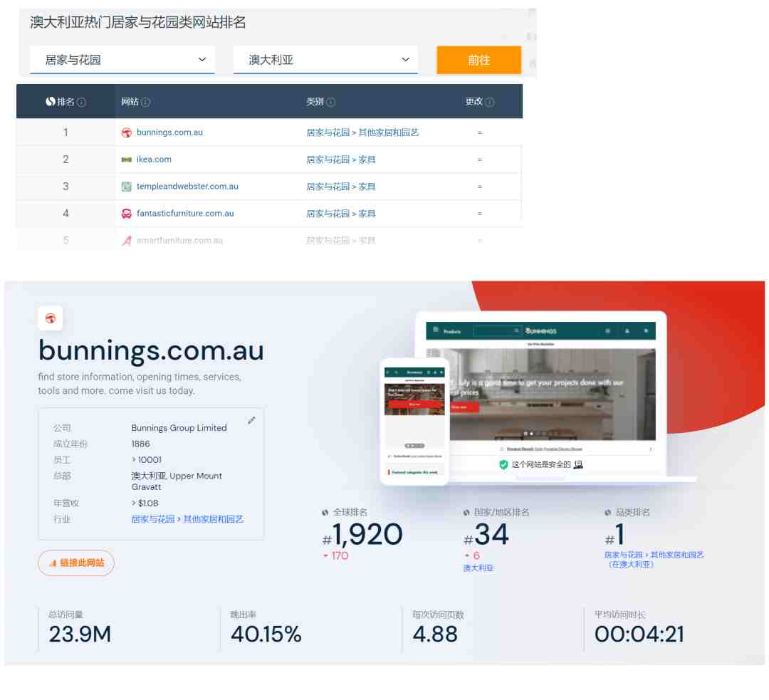Open the 澳大利亚 country dropdown
The height and width of the screenshot is (700, 769).
click(325, 60)
